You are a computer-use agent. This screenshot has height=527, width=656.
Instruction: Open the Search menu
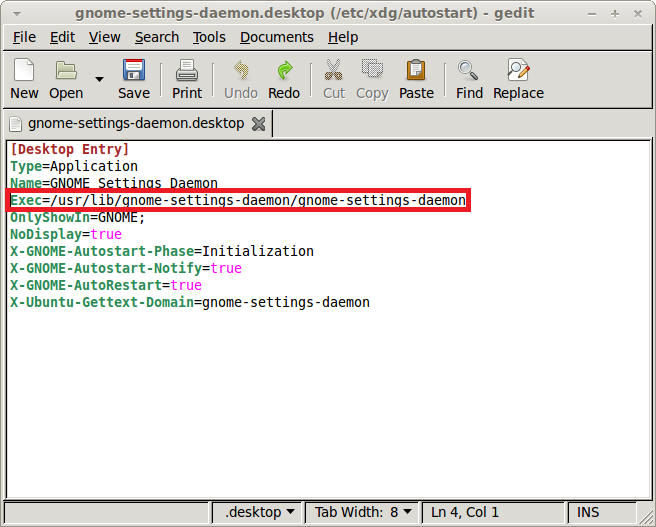coord(157,37)
